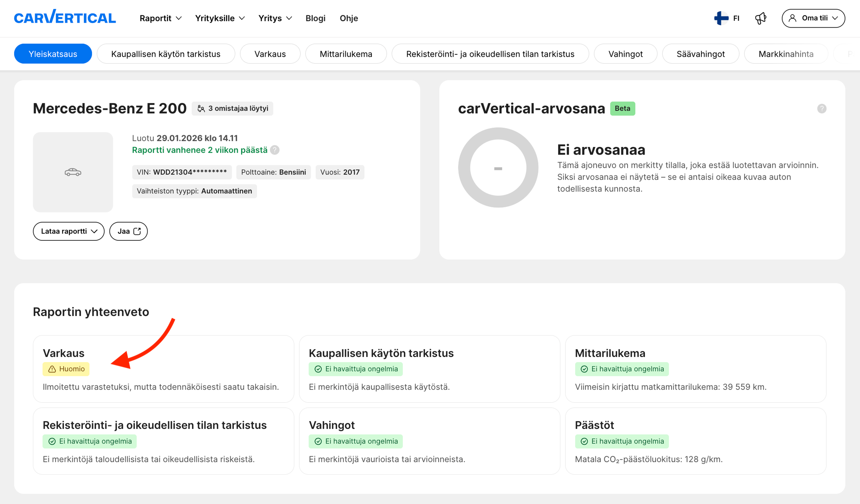Viewport: 860px width, 504px height.
Task: Switch to the Mittarilukema tab
Action: [346, 54]
